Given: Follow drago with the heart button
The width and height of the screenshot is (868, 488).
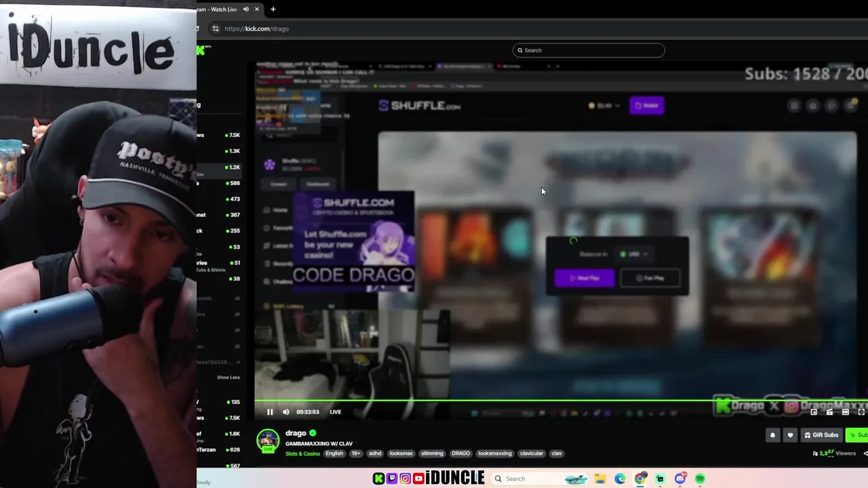Looking at the screenshot, I should tap(790, 435).
